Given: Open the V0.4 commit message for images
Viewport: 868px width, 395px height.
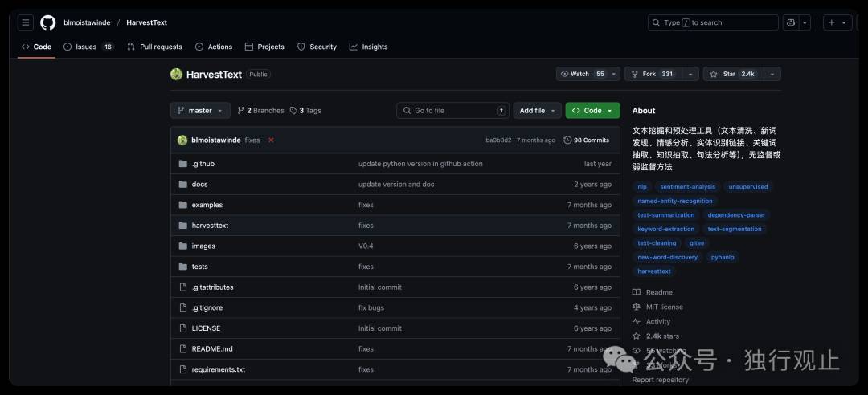Looking at the screenshot, I should (x=366, y=246).
